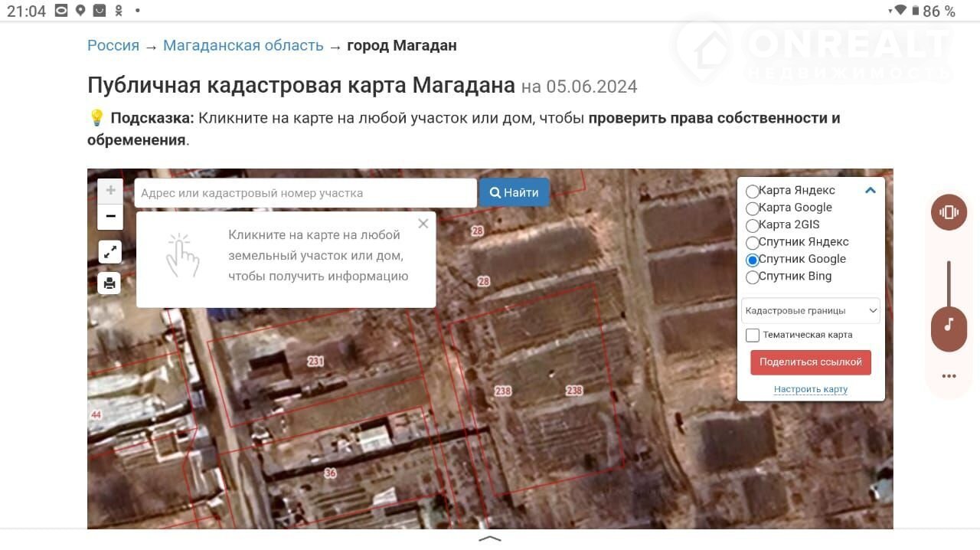Tap the music note media volume icon
This screenshot has height=550, width=980.
point(949,324)
